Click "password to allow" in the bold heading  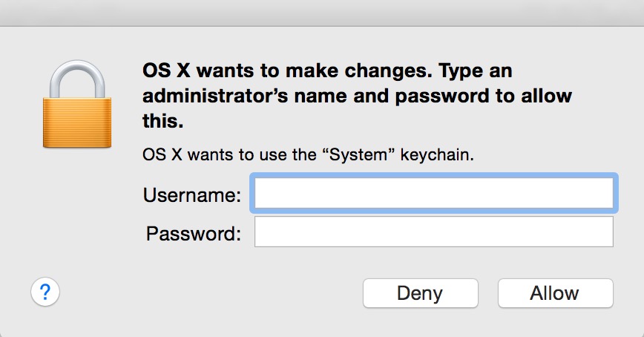pyautogui.click(x=484, y=96)
